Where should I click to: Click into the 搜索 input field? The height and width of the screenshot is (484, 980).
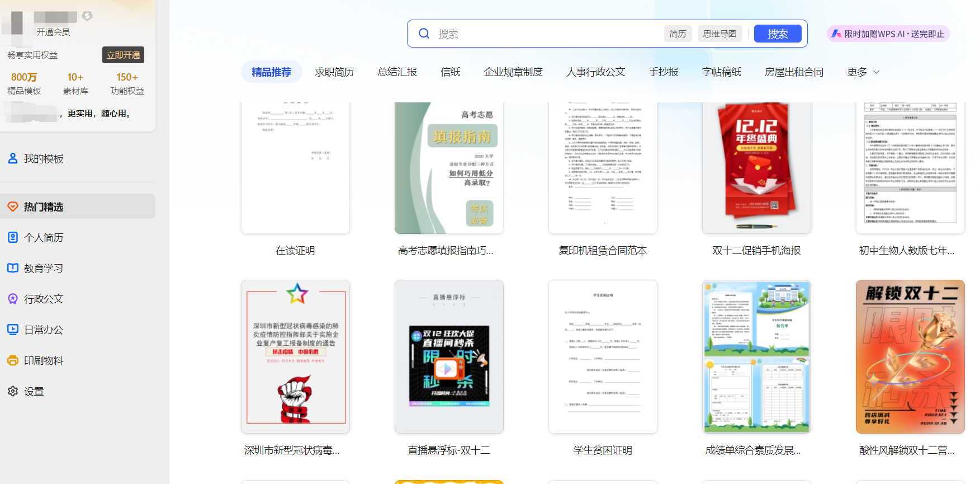pyautogui.click(x=548, y=34)
